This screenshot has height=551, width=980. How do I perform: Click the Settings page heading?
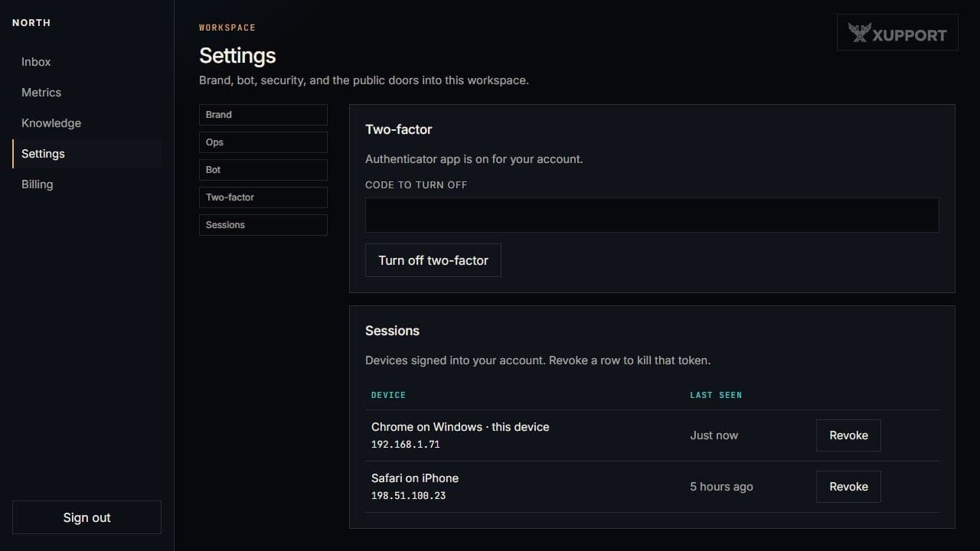237,56
